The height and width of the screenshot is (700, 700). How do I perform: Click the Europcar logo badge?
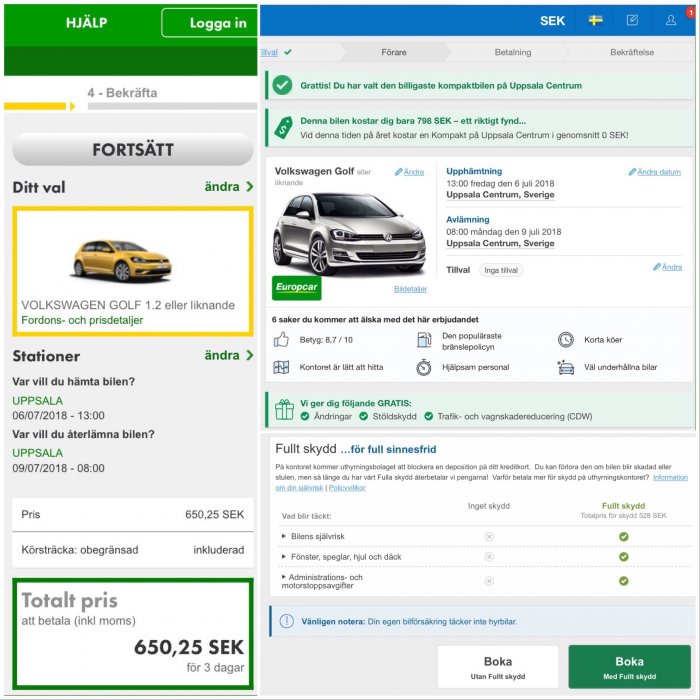coord(297,287)
